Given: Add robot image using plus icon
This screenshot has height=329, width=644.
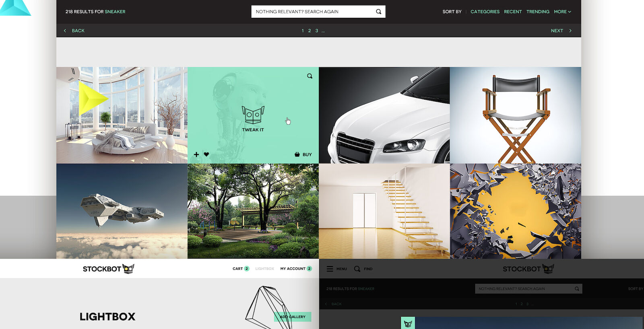Looking at the screenshot, I should point(196,154).
